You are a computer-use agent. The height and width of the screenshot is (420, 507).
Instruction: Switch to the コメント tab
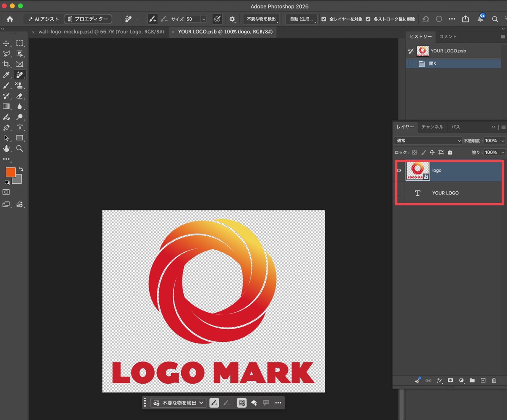(x=448, y=37)
